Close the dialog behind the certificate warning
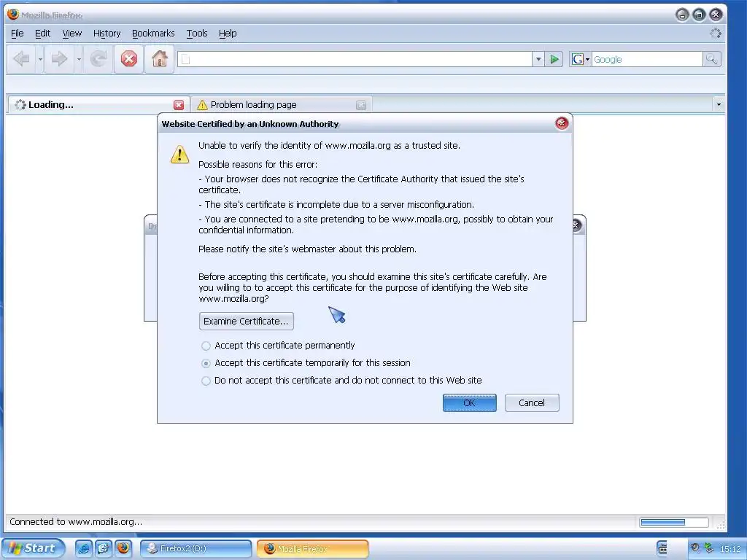The image size is (747, 560). click(x=576, y=225)
